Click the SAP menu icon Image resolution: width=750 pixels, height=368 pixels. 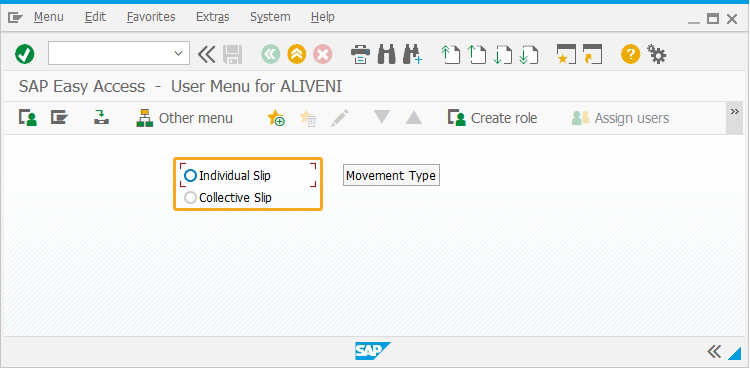click(59, 118)
